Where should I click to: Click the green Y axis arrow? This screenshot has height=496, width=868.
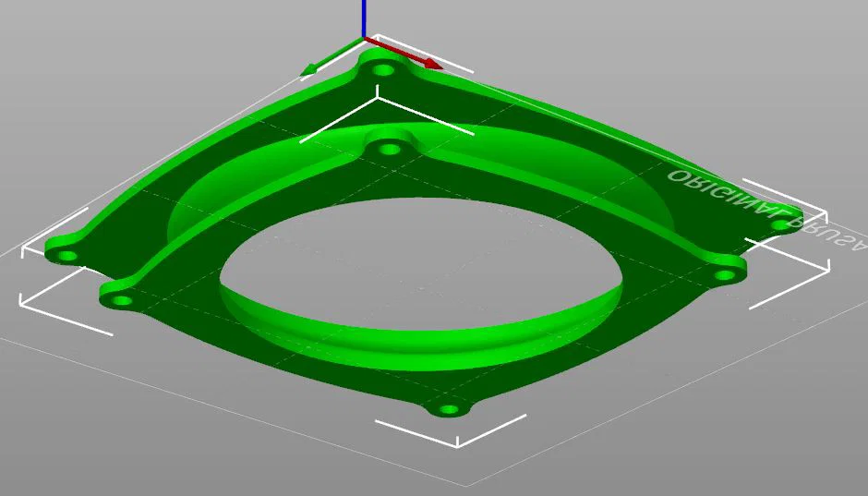[x=332, y=56]
